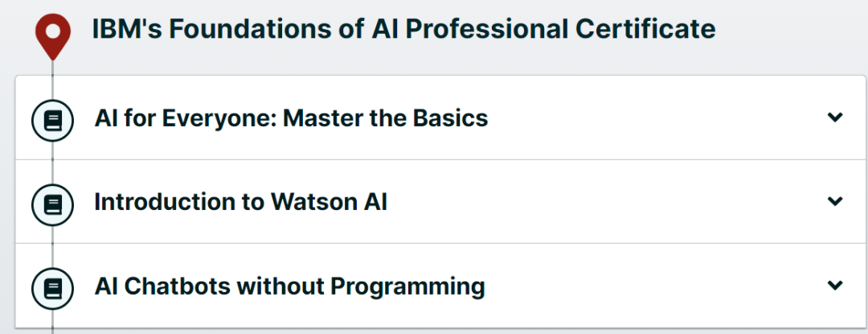
Task: Click timeline line between first and second book icons
Action: tap(52, 163)
